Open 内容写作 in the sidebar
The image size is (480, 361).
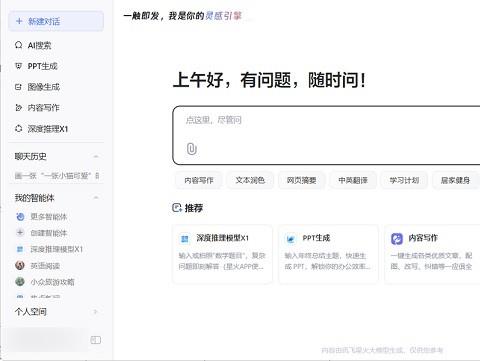43,108
